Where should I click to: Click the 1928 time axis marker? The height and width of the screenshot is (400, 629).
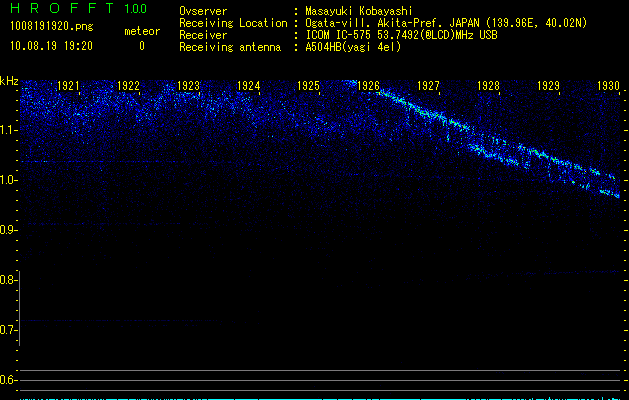(489, 86)
